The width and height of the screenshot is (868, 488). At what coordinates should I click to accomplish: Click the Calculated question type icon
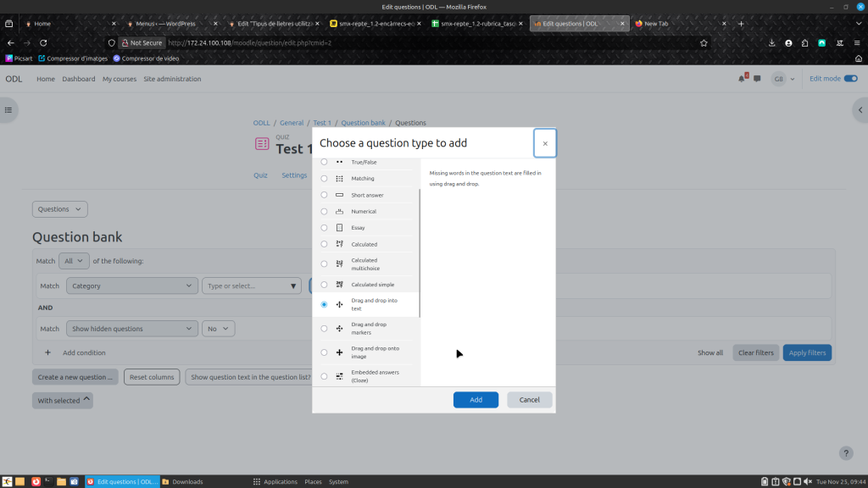[339, 244]
